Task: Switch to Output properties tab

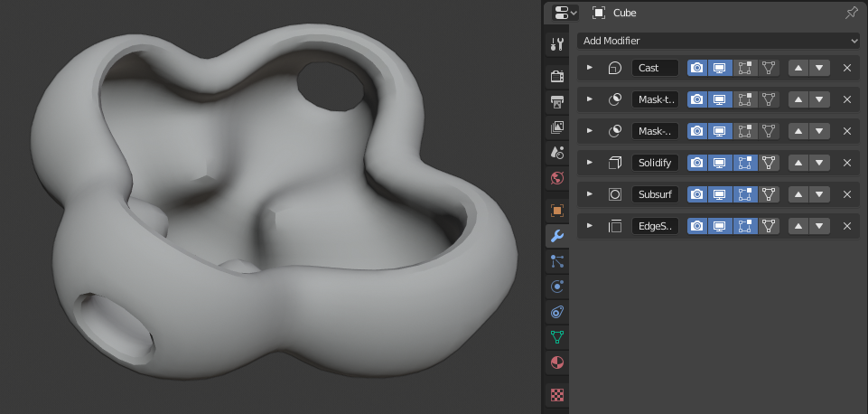Action: 557,102
